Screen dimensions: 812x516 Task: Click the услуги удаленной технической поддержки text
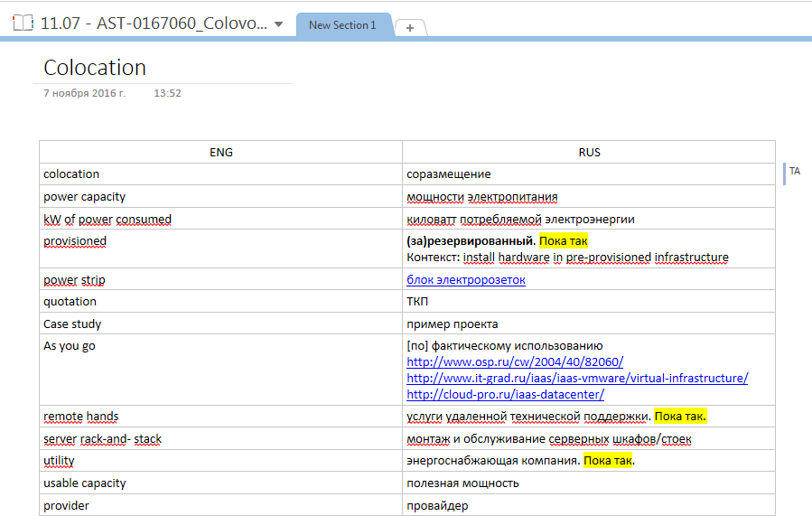[528, 417]
